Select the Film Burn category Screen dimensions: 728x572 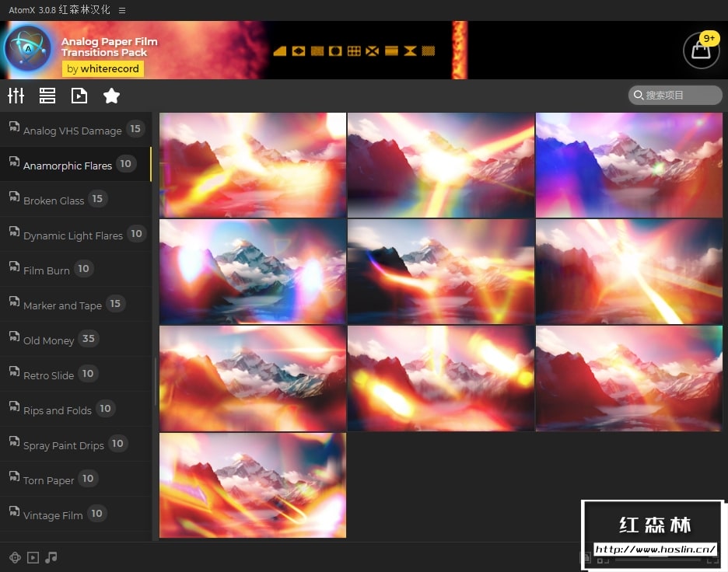[x=75, y=269]
